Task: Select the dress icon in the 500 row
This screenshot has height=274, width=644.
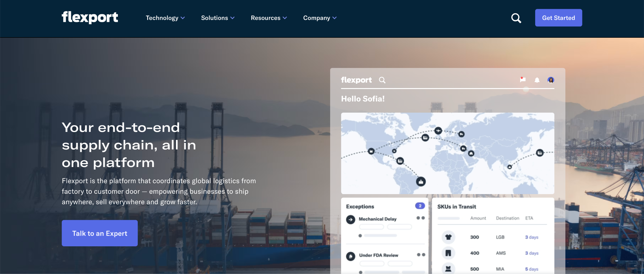Action: click(x=448, y=269)
